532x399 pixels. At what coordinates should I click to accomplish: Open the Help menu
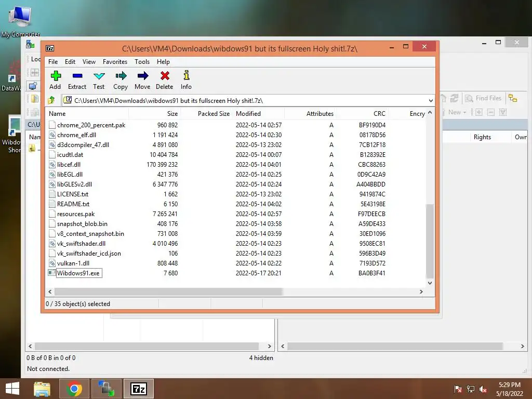click(163, 62)
